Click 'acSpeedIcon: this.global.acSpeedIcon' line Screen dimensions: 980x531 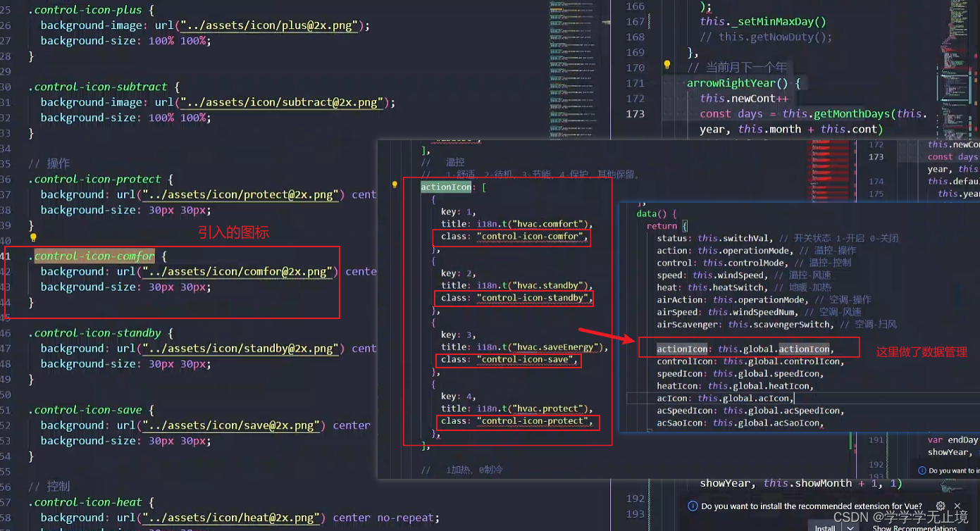tap(750, 411)
